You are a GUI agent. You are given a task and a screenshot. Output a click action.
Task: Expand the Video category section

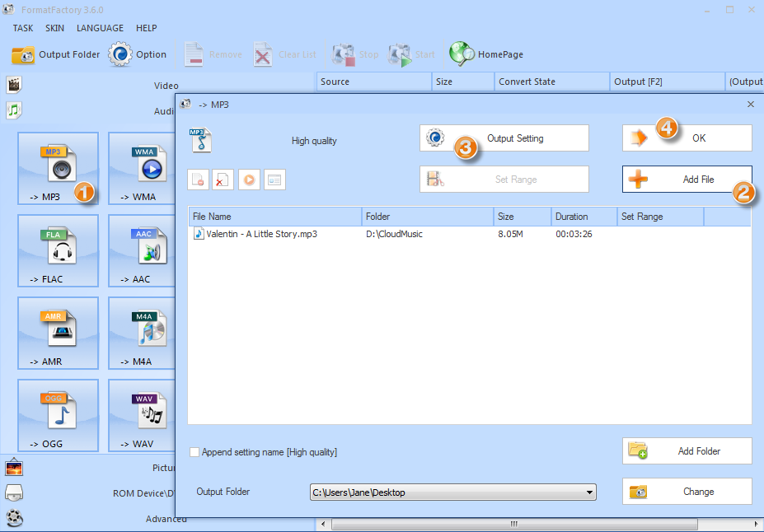pos(165,86)
